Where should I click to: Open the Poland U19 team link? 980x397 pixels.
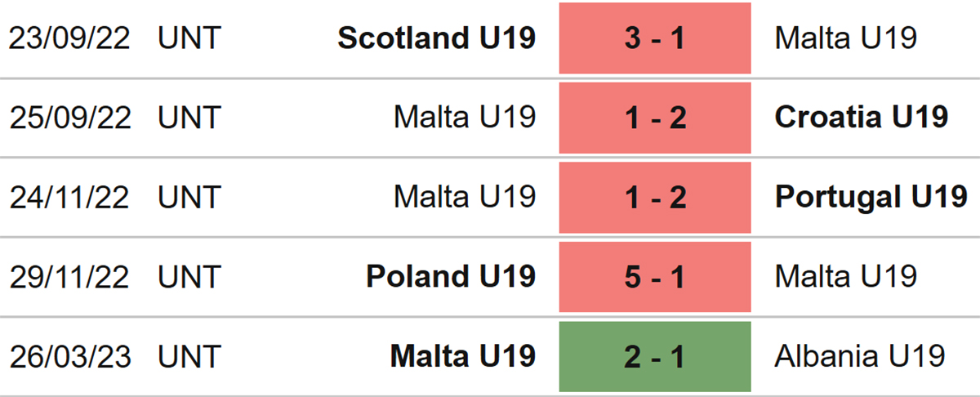(451, 276)
